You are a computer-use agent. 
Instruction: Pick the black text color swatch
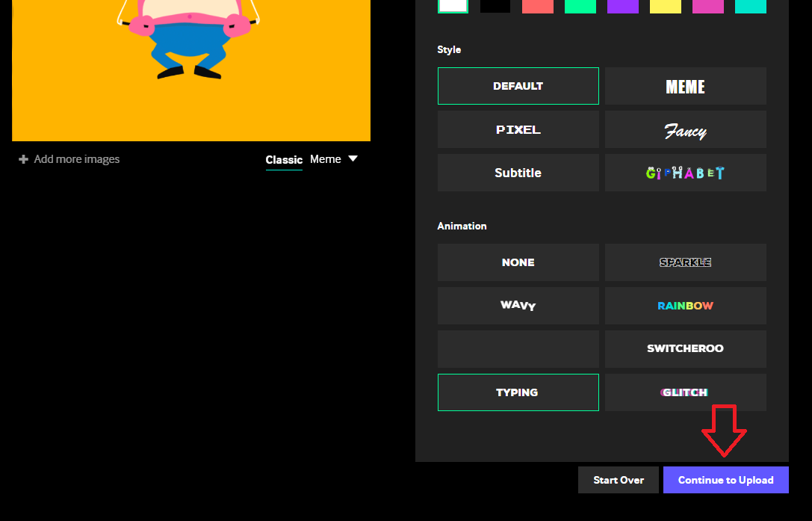click(495, 6)
